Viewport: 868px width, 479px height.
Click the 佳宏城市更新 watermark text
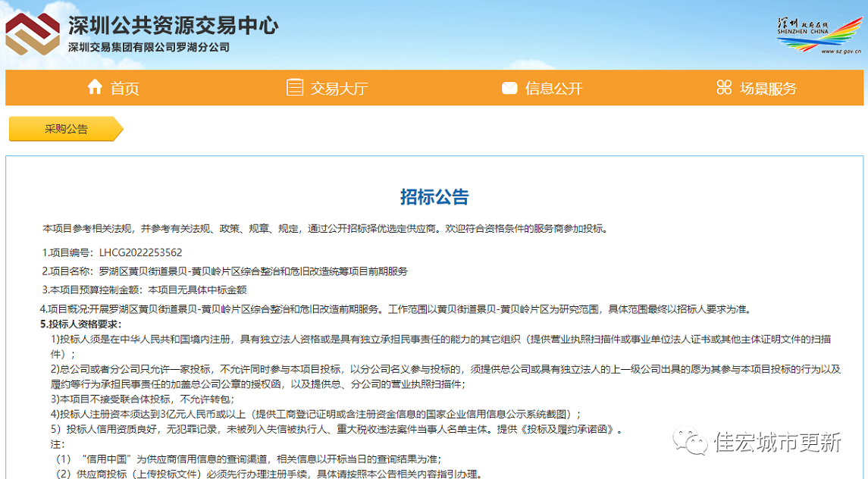tap(776, 441)
